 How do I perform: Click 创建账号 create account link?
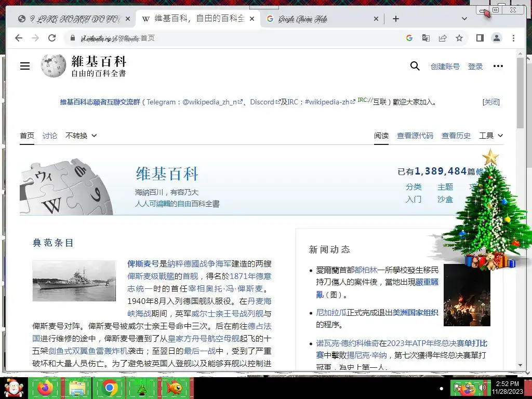(445, 66)
